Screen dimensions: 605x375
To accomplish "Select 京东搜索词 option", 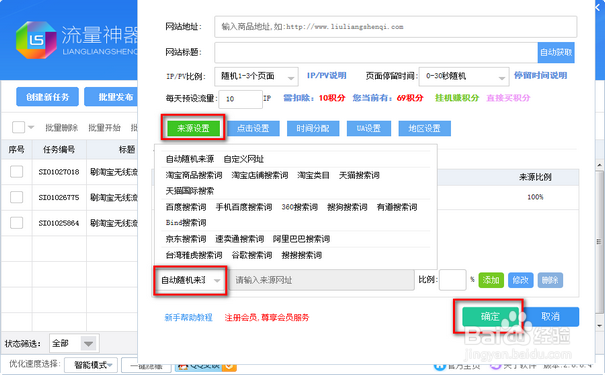I will (186, 239).
